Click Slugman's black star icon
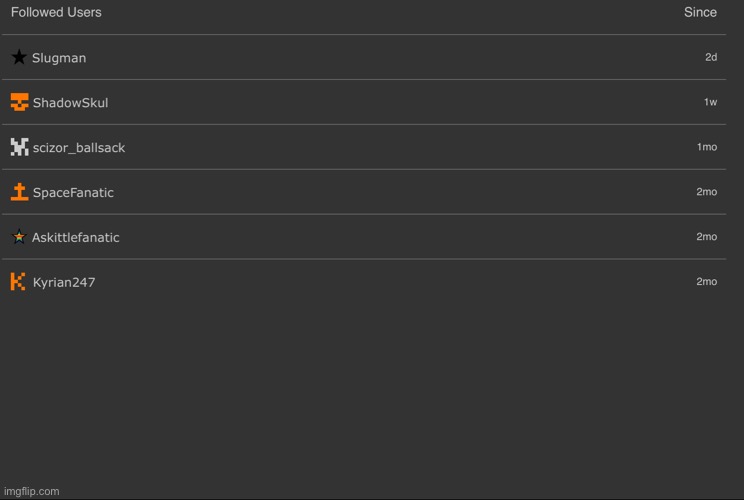744x500 pixels. coord(19,57)
